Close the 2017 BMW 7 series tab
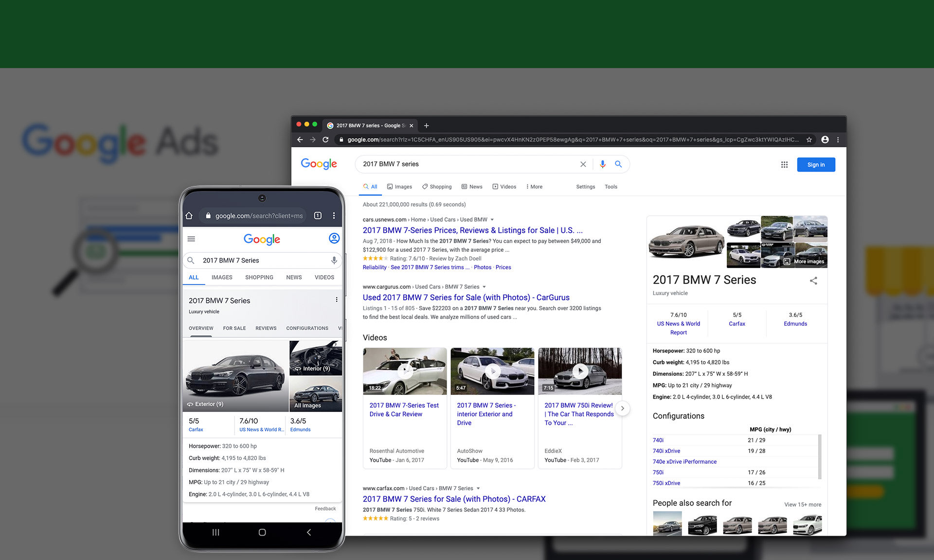This screenshot has width=934, height=560. (x=411, y=125)
